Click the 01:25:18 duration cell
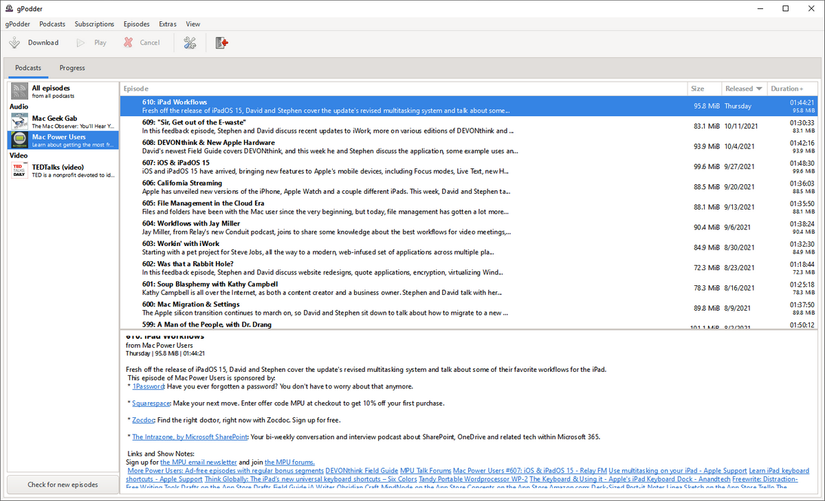The image size is (825, 501). (x=801, y=284)
